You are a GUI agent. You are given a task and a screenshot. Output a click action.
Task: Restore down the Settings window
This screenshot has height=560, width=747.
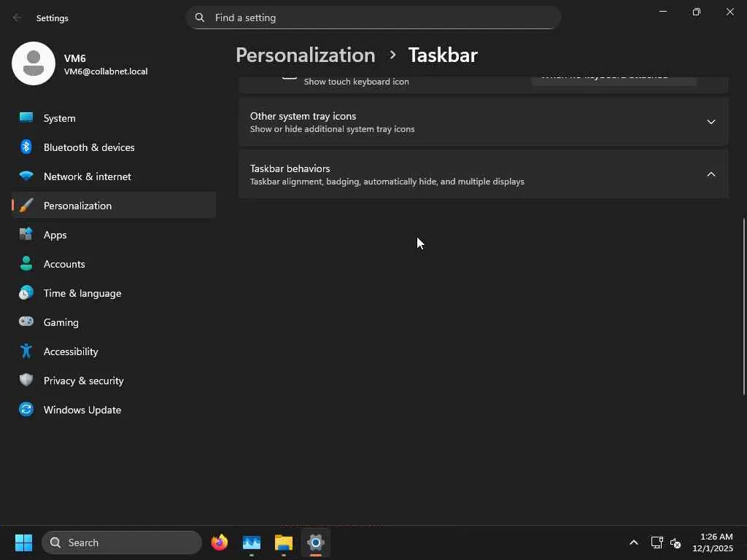(x=696, y=12)
